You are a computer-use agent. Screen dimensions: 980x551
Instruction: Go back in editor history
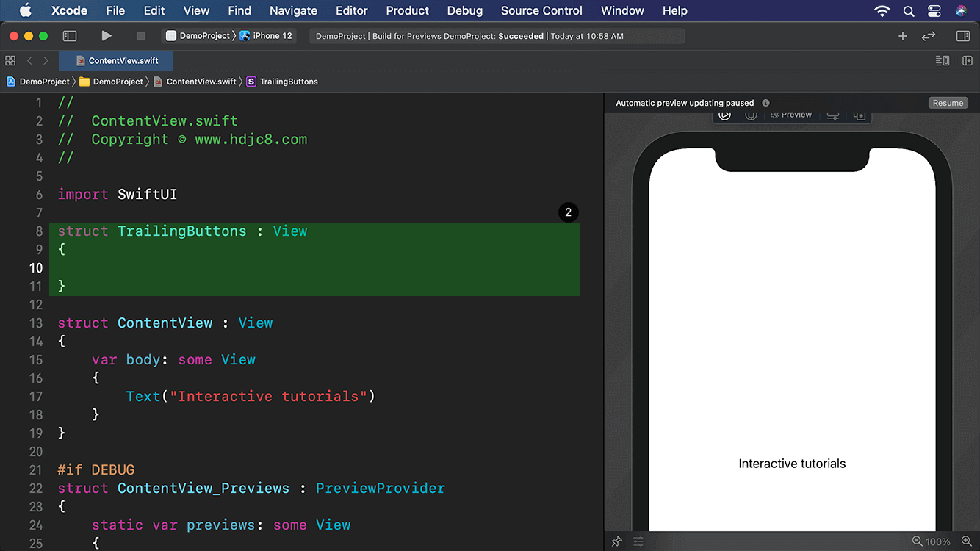[29, 60]
